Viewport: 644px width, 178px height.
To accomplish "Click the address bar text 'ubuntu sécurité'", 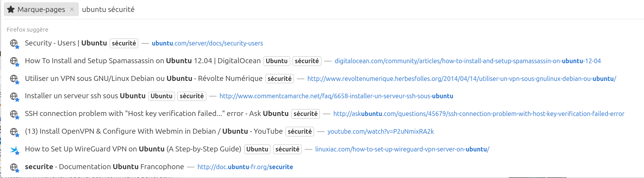I will [108, 9].
